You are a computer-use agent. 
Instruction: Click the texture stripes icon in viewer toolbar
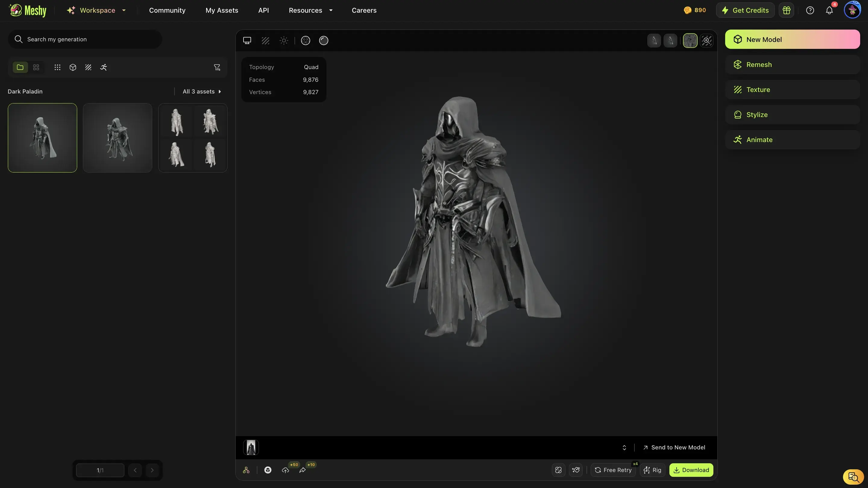pos(266,40)
